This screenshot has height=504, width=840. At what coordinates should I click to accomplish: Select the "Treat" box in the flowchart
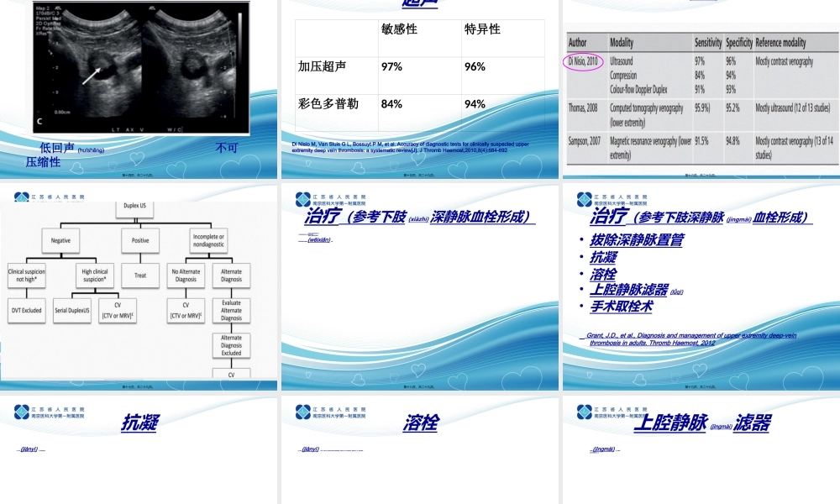pos(139,275)
